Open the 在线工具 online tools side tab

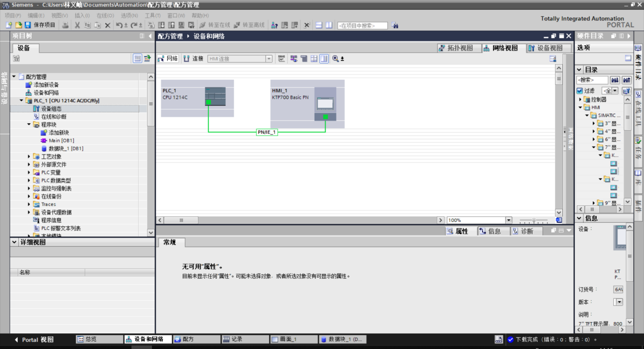638,111
